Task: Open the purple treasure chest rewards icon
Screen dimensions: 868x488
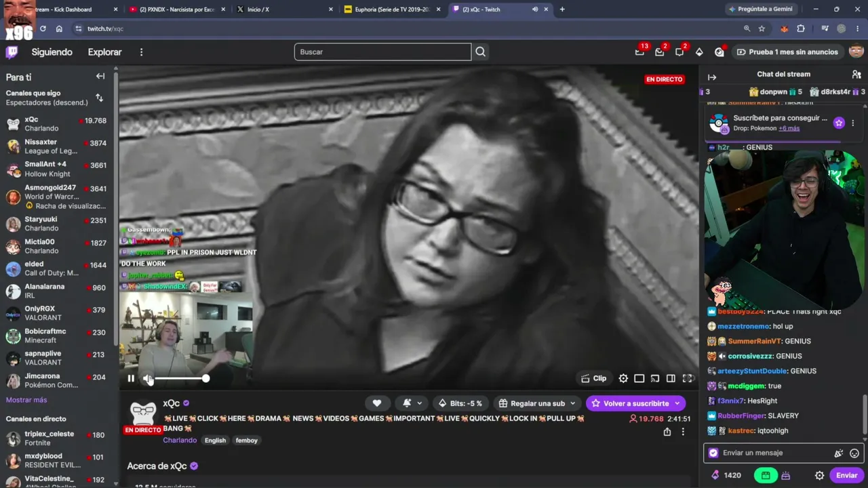Action: coord(786,475)
